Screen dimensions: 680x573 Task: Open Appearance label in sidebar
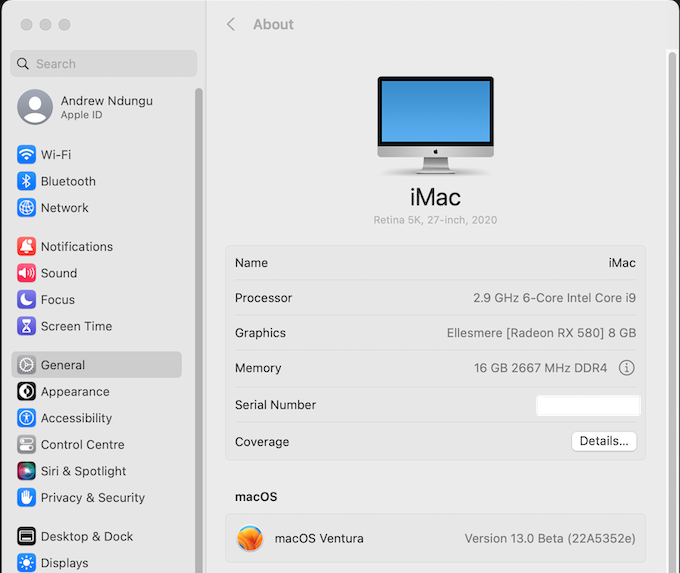[75, 391]
